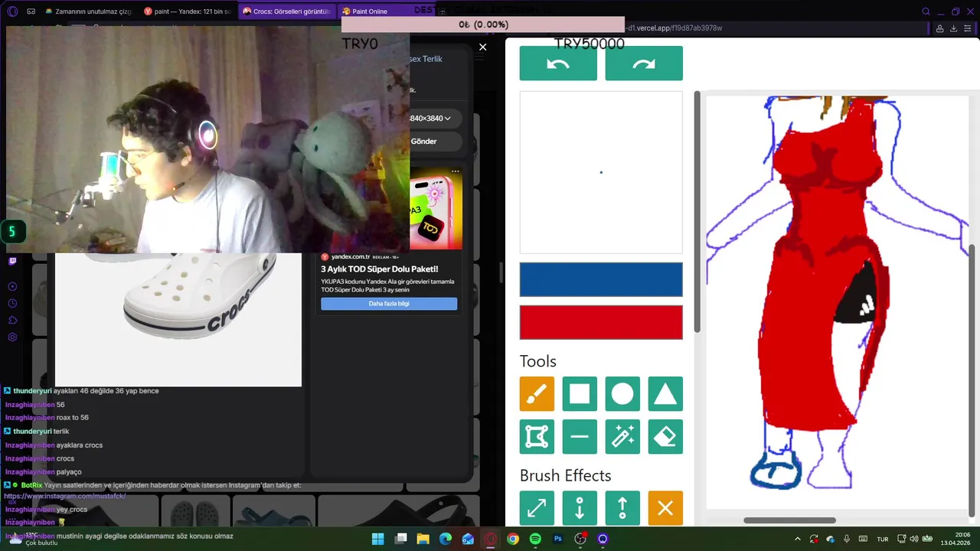Image resolution: width=980 pixels, height=551 pixels.
Task: Click the yandex.com.tr advertiser link
Action: 351,257
